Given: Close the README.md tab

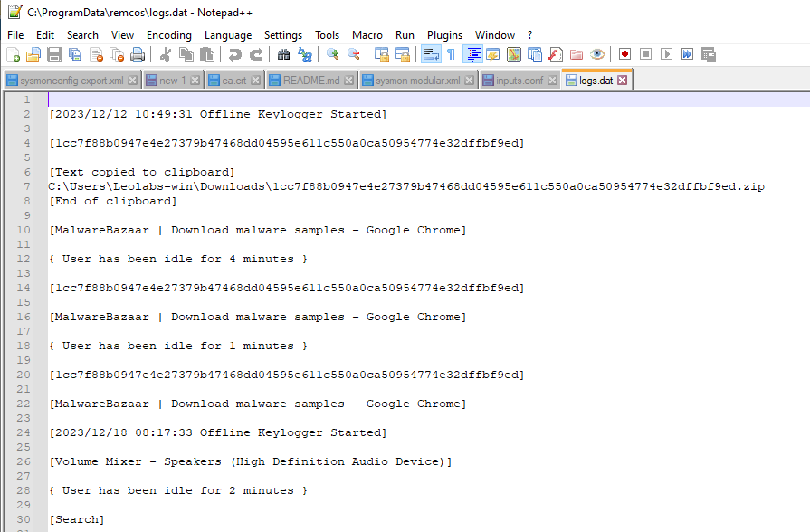Looking at the screenshot, I should pyautogui.click(x=349, y=80).
